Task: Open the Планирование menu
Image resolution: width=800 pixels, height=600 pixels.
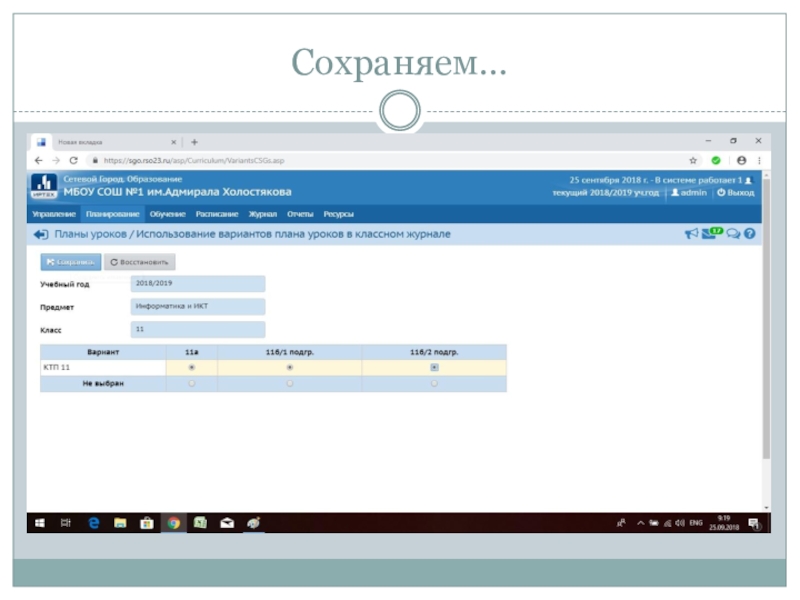Action: [x=112, y=214]
